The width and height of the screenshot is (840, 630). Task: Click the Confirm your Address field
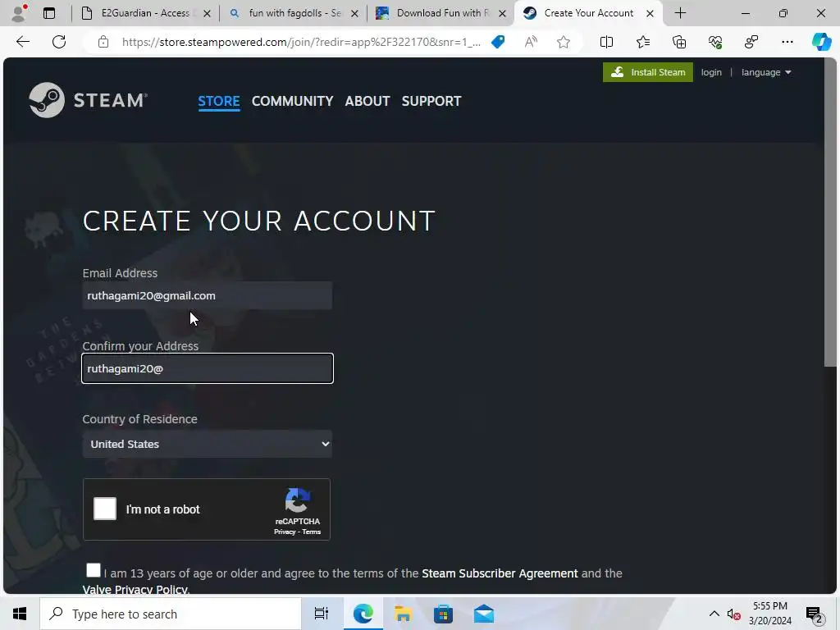[x=208, y=368]
